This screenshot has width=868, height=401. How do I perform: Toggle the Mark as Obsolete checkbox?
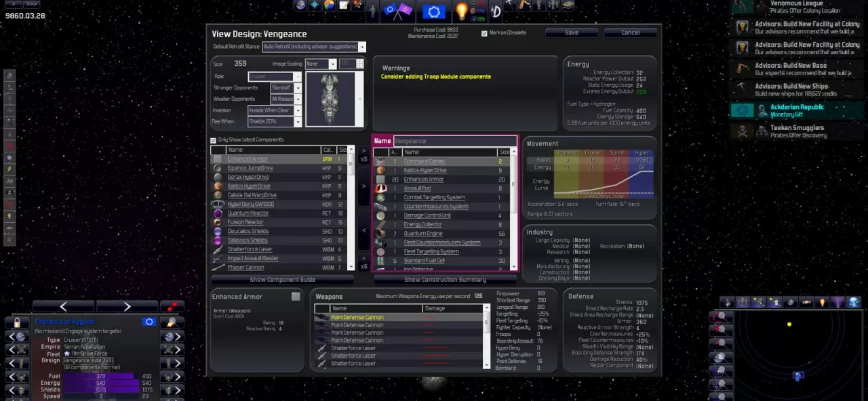(484, 33)
